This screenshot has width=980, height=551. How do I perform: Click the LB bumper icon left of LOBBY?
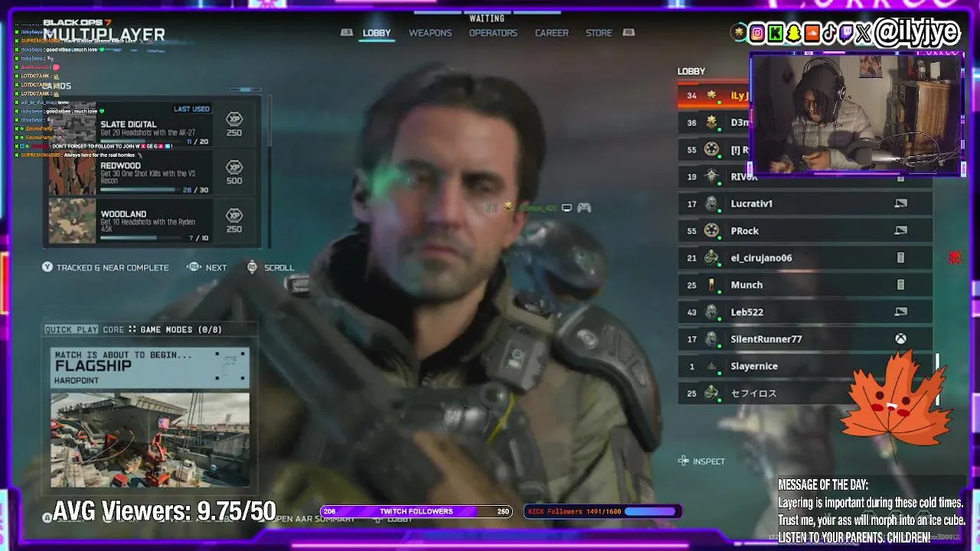pos(347,33)
